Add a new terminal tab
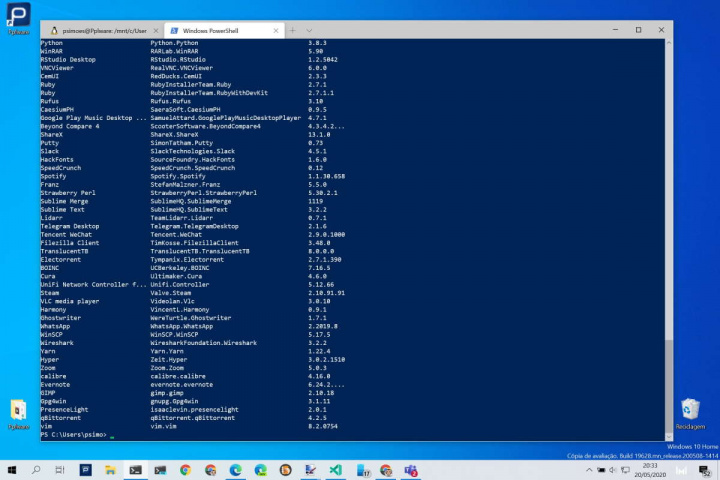Viewport: 720px width, 480px height. 293,30
